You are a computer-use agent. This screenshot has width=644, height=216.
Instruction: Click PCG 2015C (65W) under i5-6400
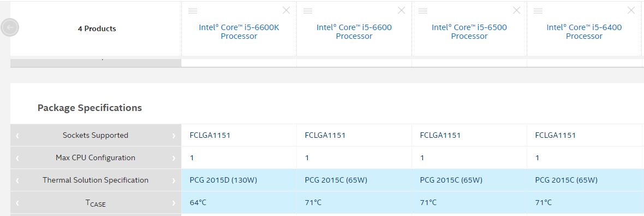567,180
